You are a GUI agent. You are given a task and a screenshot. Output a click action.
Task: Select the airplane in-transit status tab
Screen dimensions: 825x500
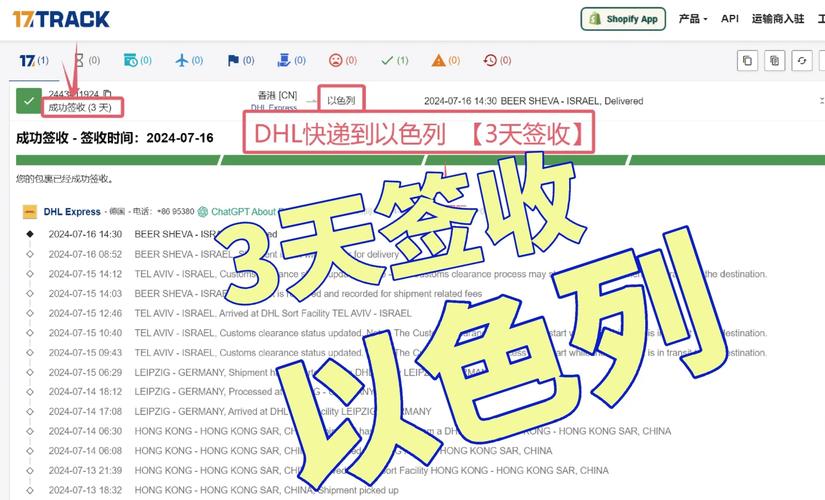pos(189,61)
